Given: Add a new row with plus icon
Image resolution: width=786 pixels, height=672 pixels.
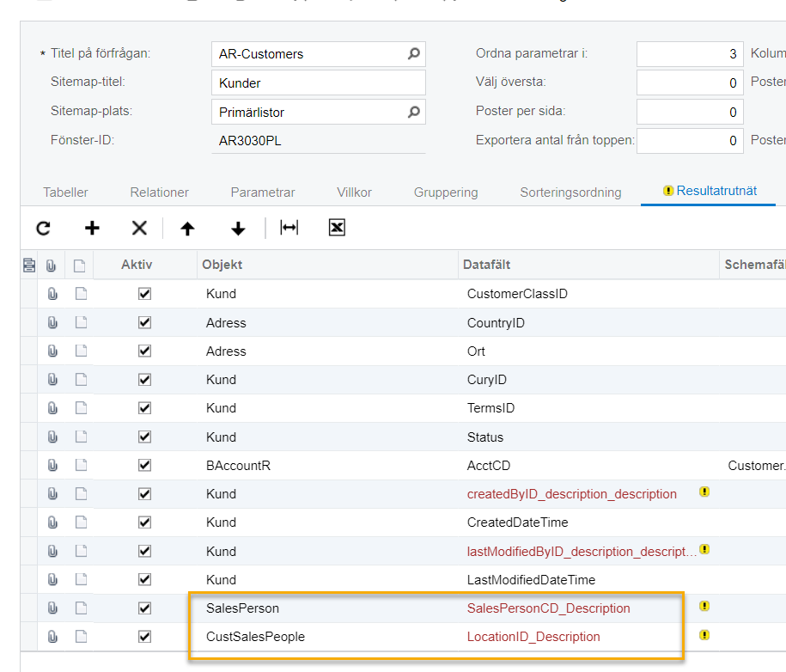Looking at the screenshot, I should tap(92, 228).
